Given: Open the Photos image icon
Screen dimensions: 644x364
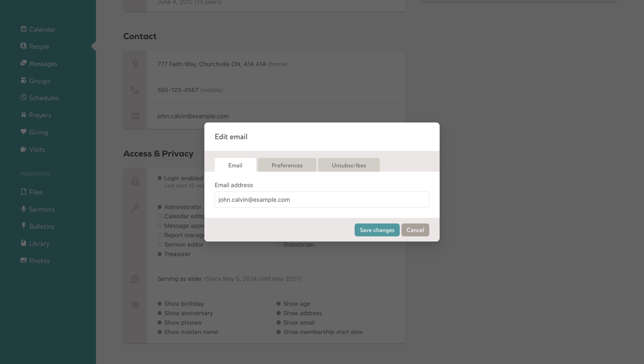Looking at the screenshot, I should point(23,260).
